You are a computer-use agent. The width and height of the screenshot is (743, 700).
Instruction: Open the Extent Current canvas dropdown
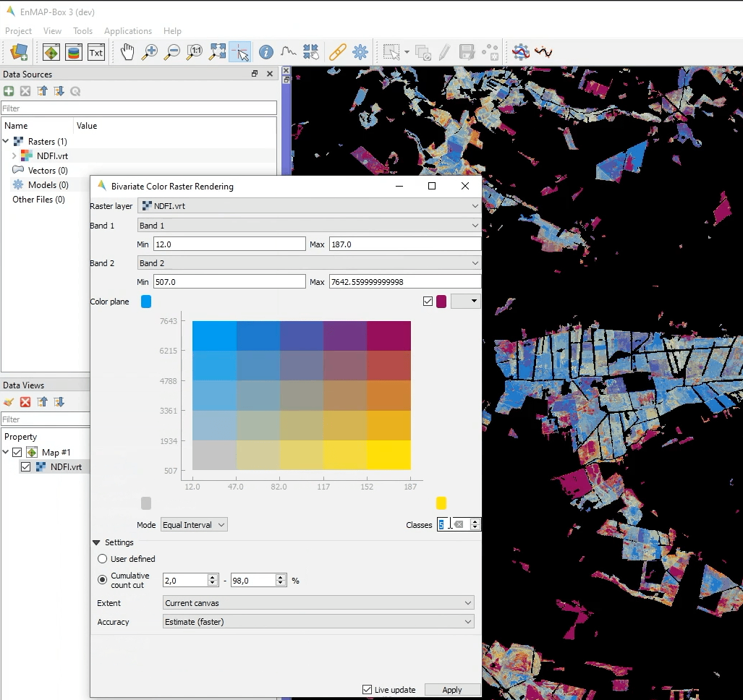click(318, 603)
